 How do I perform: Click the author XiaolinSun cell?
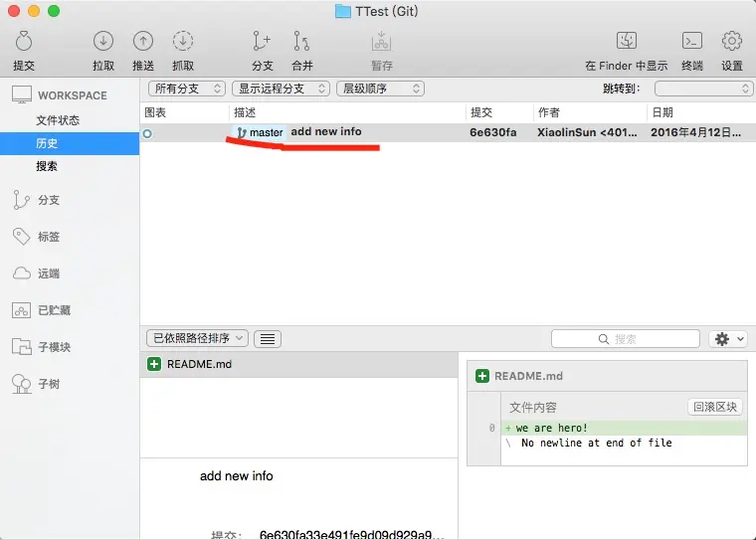[587, 132]
